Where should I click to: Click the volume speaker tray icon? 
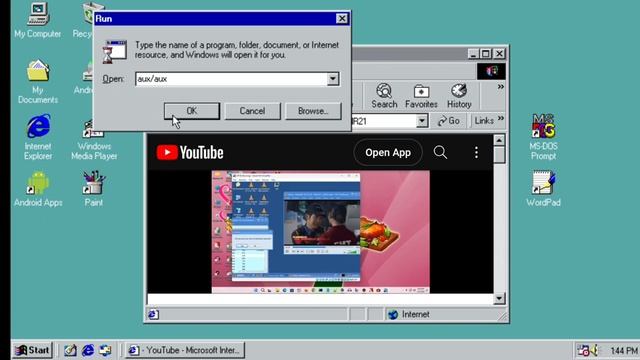tap(594, 350)
